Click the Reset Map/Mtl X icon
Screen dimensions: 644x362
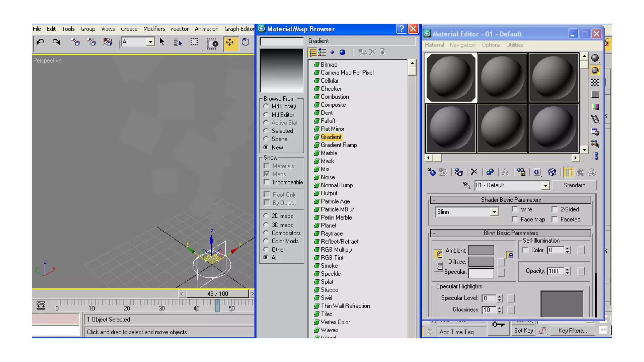[474, 172]
